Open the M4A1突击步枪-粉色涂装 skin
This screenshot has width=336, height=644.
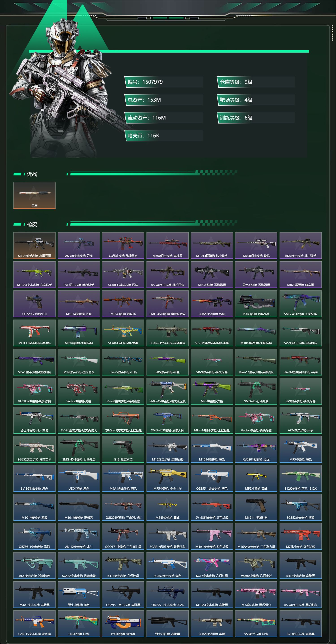click(x=212, y=537)
